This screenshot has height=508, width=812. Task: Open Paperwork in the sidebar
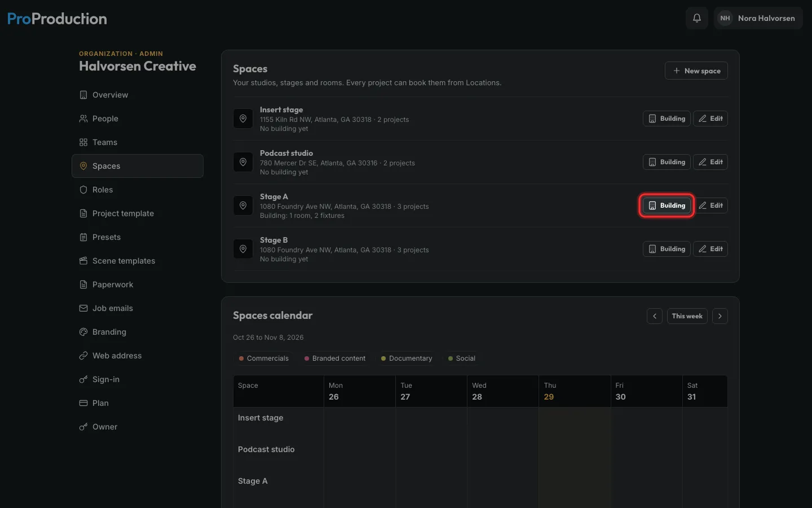coord(138,284)
